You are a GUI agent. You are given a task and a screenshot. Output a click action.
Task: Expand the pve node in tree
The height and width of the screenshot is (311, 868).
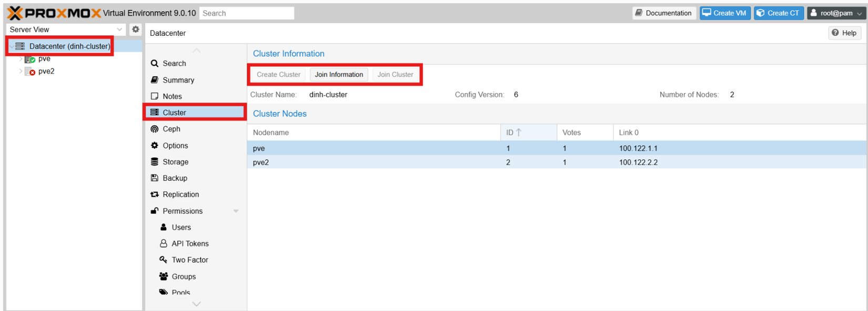pyautogui.click(x=21, y=59)
